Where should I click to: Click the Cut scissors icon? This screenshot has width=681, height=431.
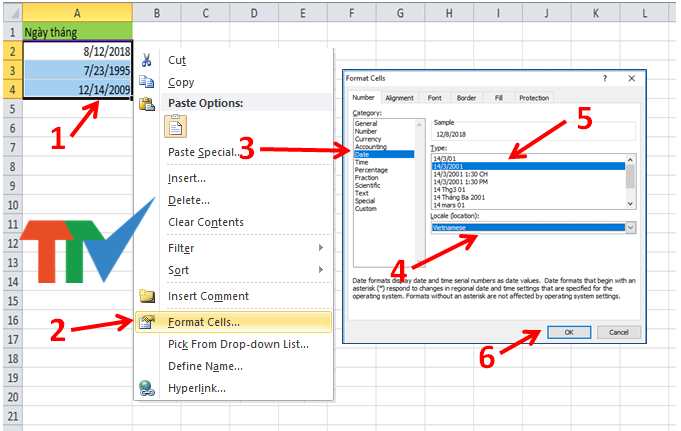click(x=146, y=60)
